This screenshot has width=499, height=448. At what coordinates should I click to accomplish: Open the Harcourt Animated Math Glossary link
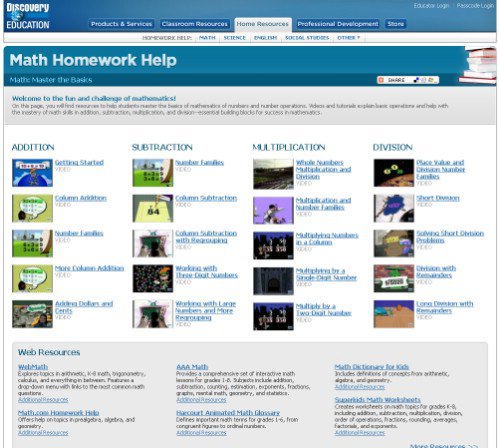(x=228, y=413)
